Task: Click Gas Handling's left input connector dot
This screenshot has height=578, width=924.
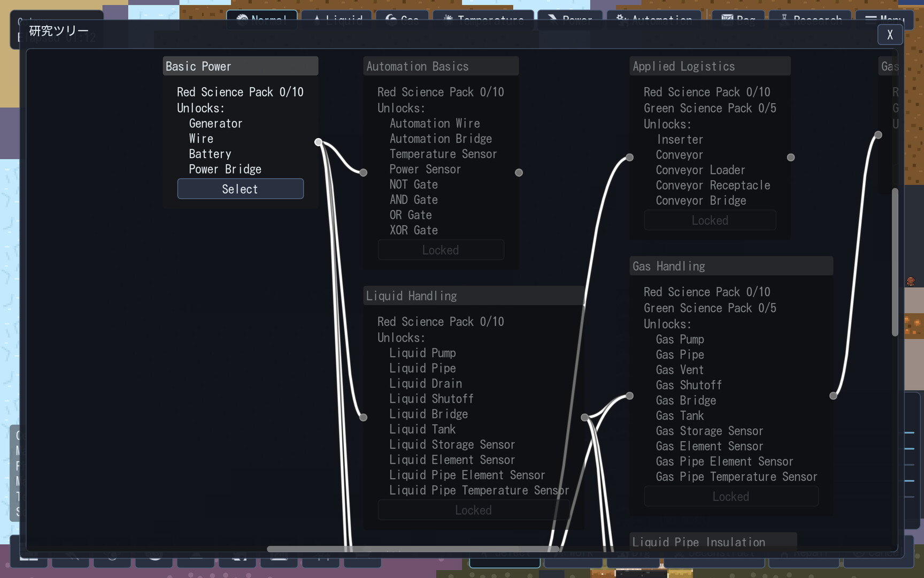Action: pyautogui.click(x=630, y=396)
